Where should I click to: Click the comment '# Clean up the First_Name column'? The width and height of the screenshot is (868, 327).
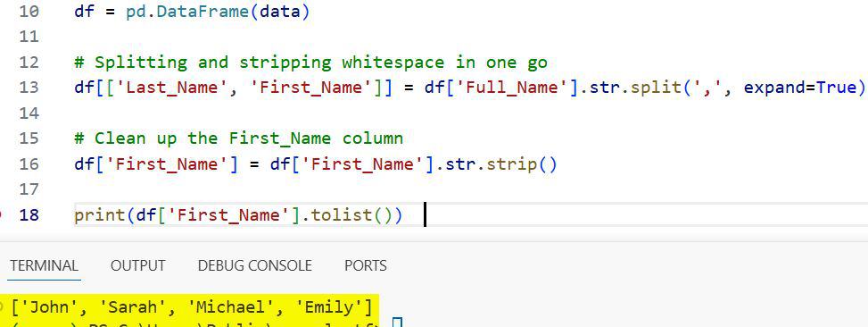point(238,138)
